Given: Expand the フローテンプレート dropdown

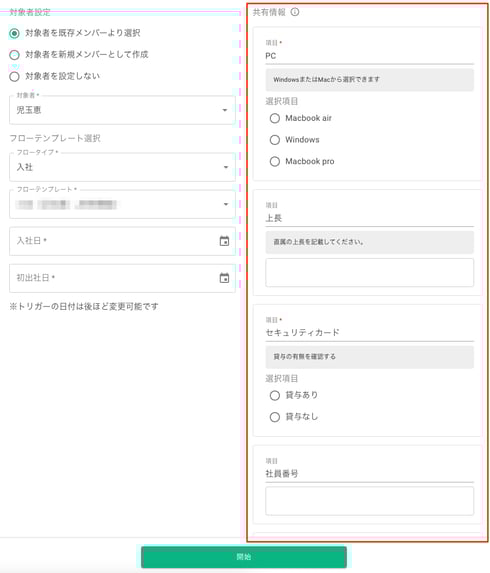Looking at the screenshot, I should pyautogui.click(x=122, y=204).
